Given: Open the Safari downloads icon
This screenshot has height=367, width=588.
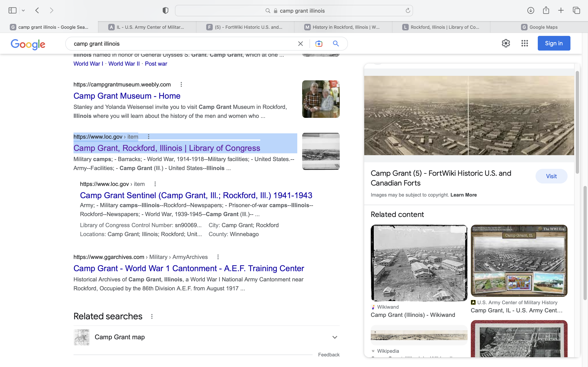Looking at the screenshot, I should 530,10.
